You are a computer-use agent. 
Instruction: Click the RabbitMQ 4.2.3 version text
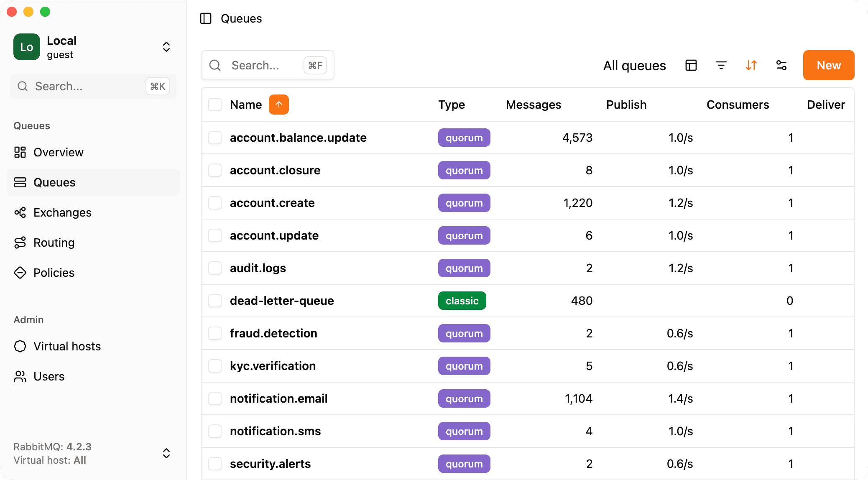(52, 447)
